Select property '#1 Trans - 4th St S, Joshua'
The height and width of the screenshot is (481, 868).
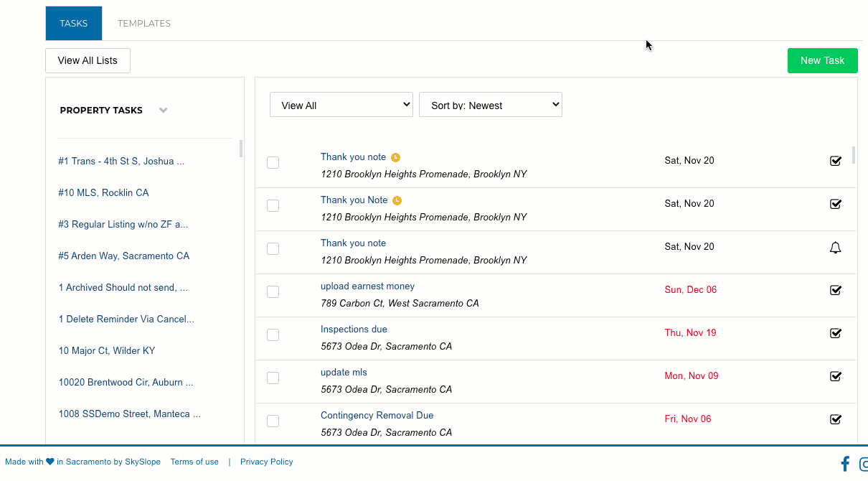(121, 162)
